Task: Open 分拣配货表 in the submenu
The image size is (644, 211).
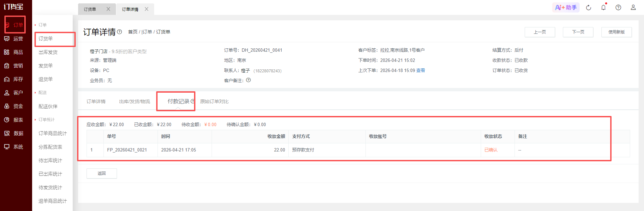Action: [x=50, y=147]
